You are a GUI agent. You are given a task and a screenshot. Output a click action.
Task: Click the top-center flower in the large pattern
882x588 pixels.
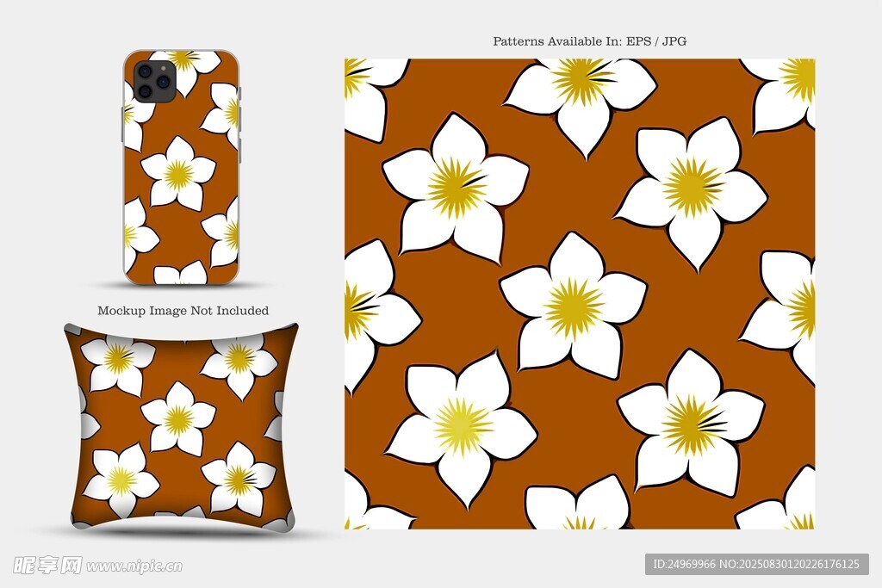(x=581, y=90)
